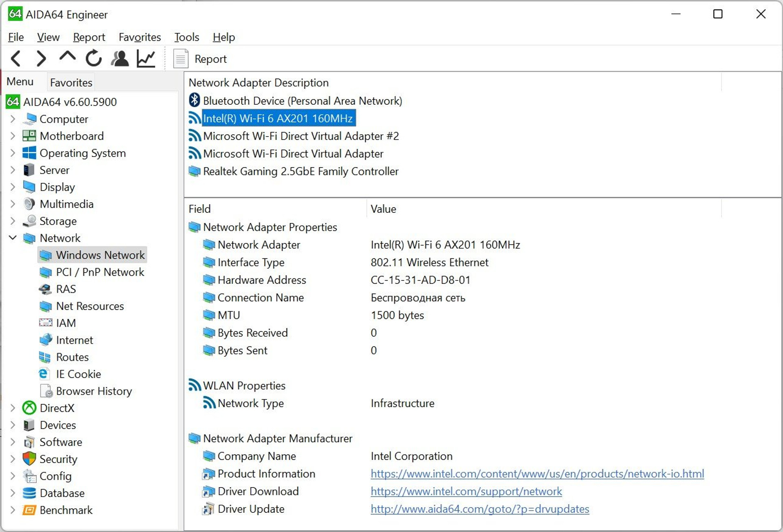Open the Driver Download support link
783x532 pixels.
[466, 491]
